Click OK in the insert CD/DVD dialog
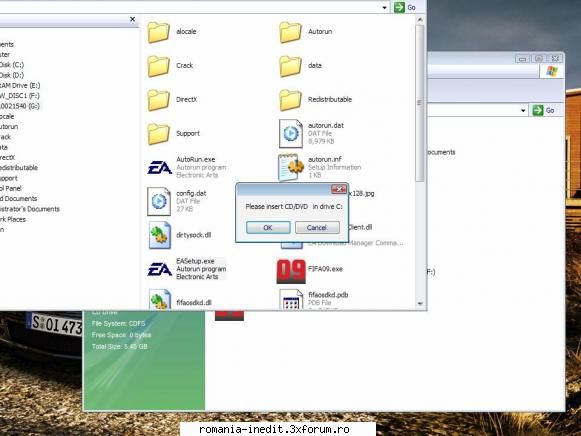The image size is (581, 436). coord(268,227)
